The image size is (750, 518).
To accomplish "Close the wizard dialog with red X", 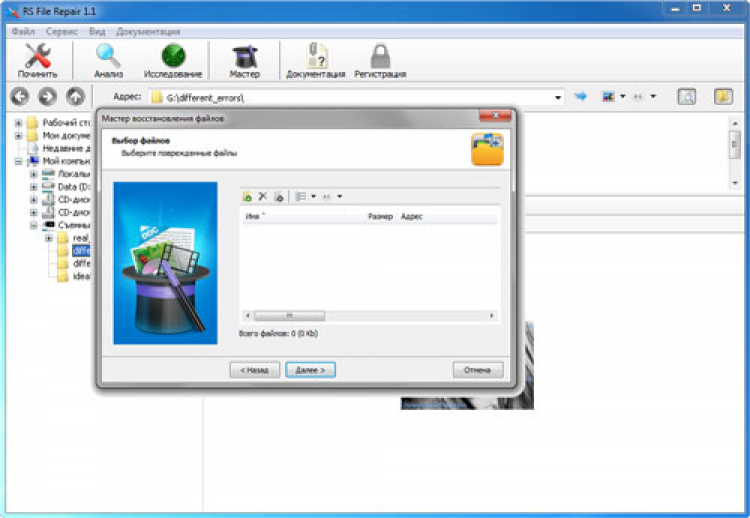I will (495, 115).
